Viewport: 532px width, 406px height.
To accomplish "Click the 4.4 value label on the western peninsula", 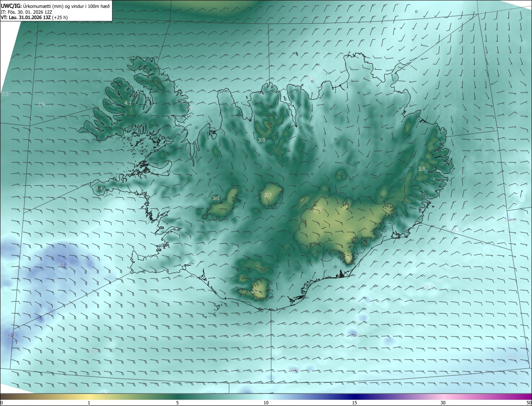I will click(x=99, y=188).
